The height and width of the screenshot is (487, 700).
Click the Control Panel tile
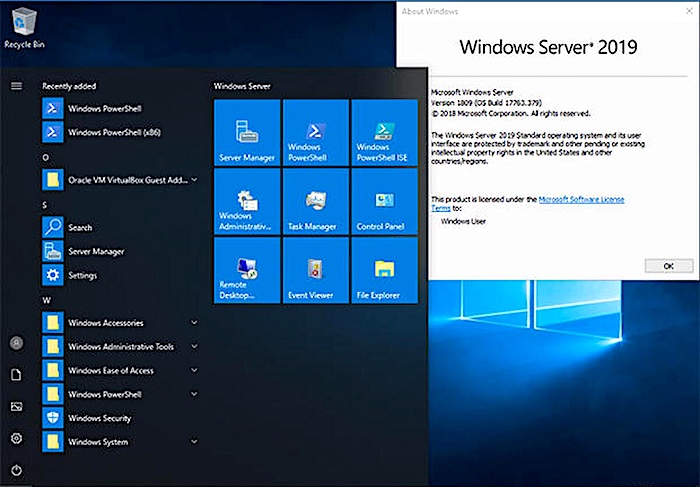[385, 201]
